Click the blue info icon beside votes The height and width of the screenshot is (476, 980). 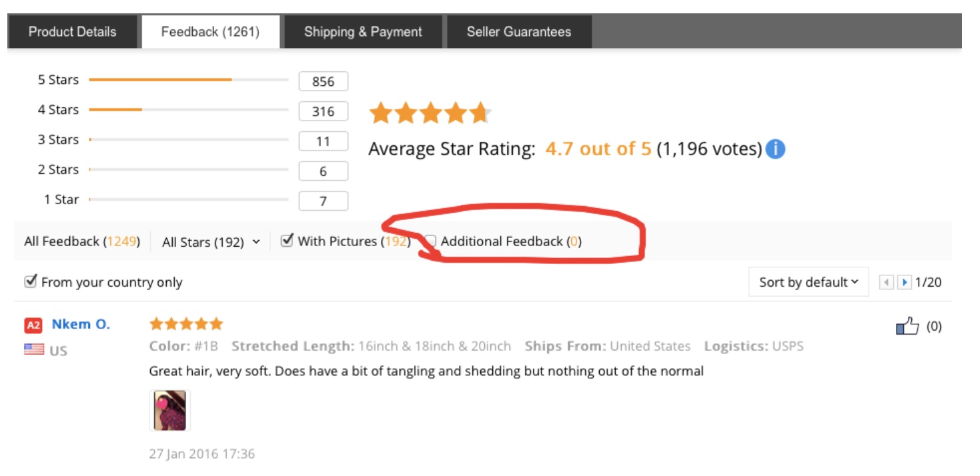[x=775, y=149]
